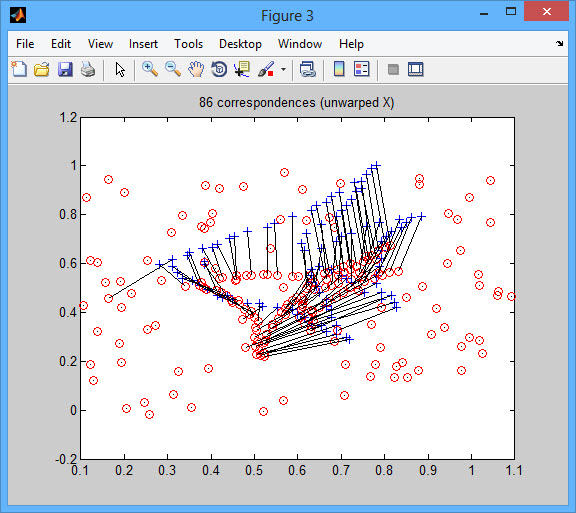This screenshot has height=513, width=576.
Task: Click the Link Plot icon
Action: (307, 69)
